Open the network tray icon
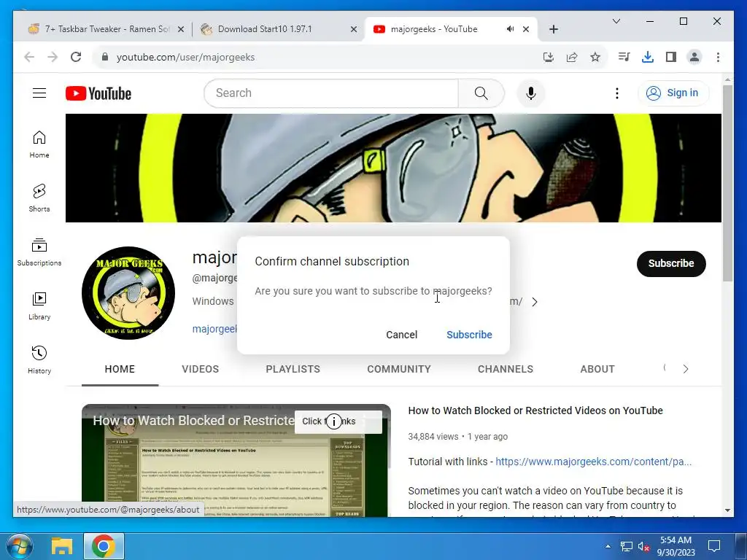Image resolution: width=747 pixels, height=560 pixels. click(x=626, y=546)
